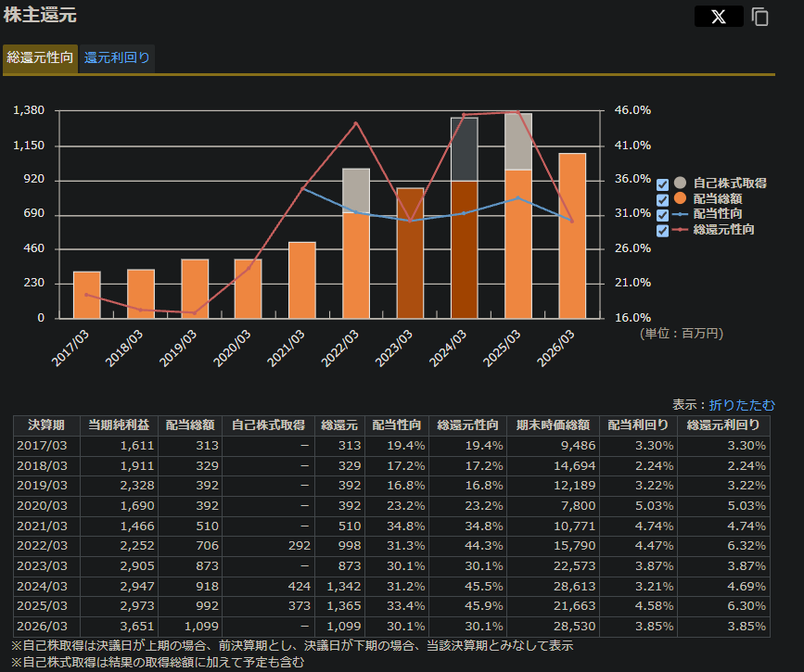Image resolution: width=804 pixels, height=672 pixels.
Task: Select the 2026/03 row label in table
Action: (42, 627)
